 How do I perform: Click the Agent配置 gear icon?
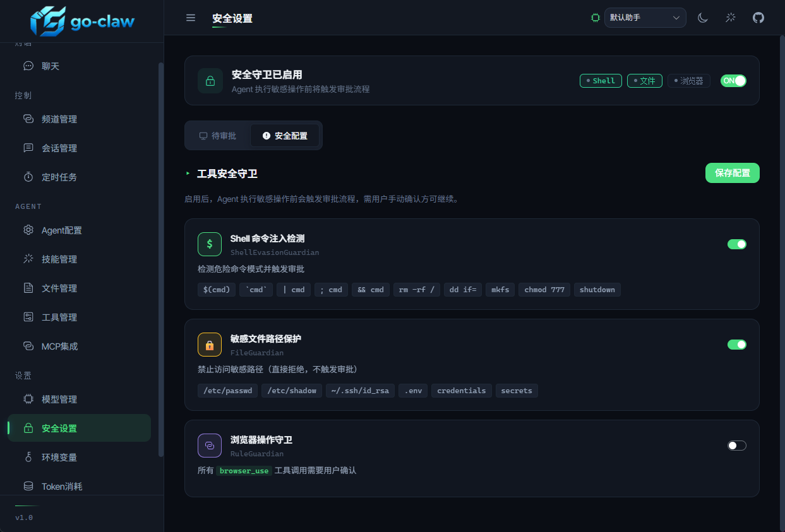pyautogui.click(x=28, y=230)
